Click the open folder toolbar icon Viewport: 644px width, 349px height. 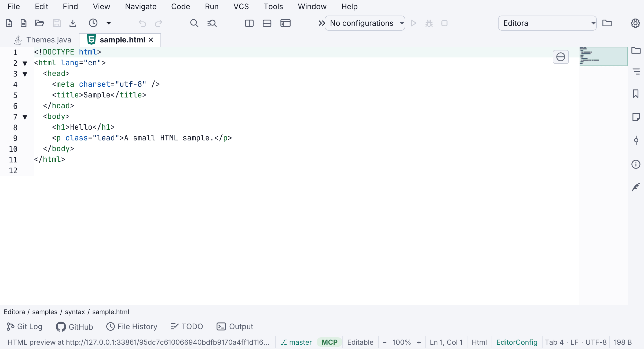pos(39,23)
